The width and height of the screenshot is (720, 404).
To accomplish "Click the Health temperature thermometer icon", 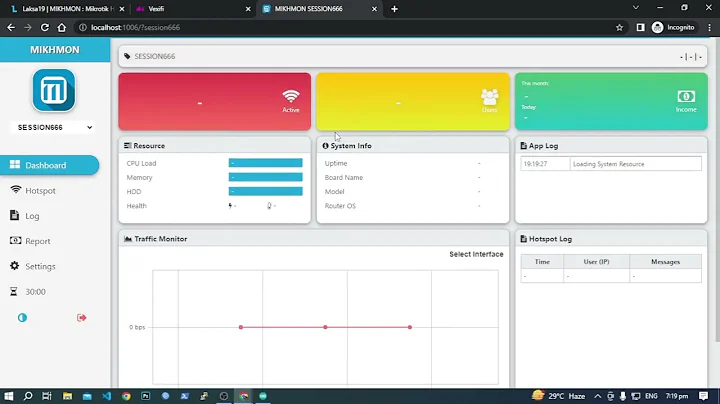I will pos(270,206).
